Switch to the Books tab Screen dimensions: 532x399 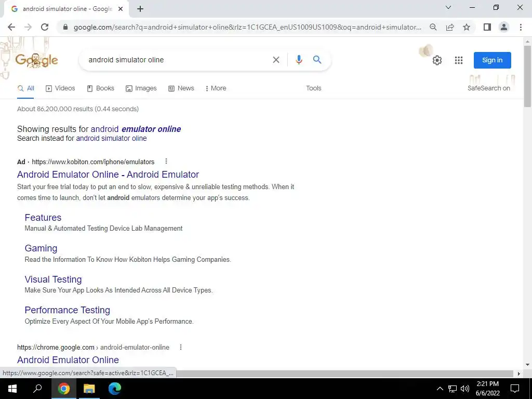100,88
